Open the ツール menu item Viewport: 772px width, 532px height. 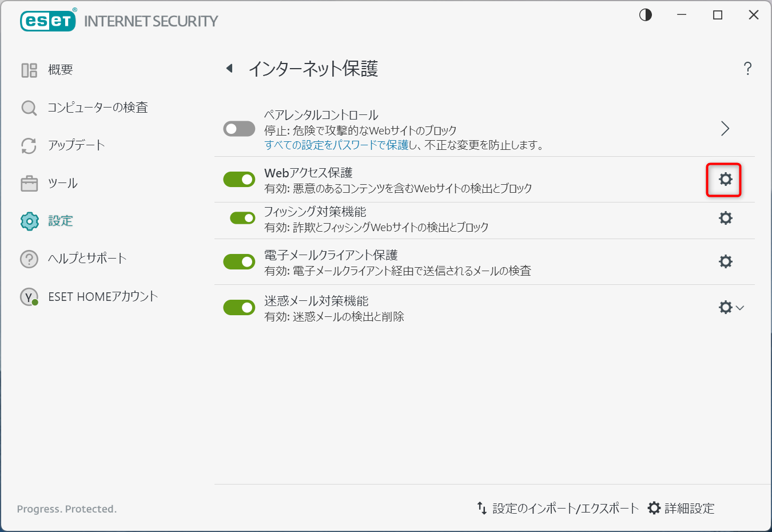pyautogui.click(x=63, y=184)
